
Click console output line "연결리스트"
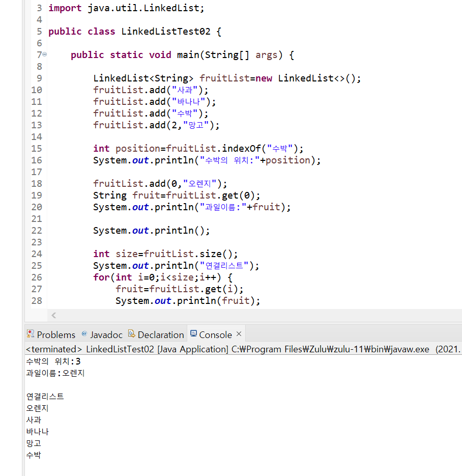pos(45,397)
